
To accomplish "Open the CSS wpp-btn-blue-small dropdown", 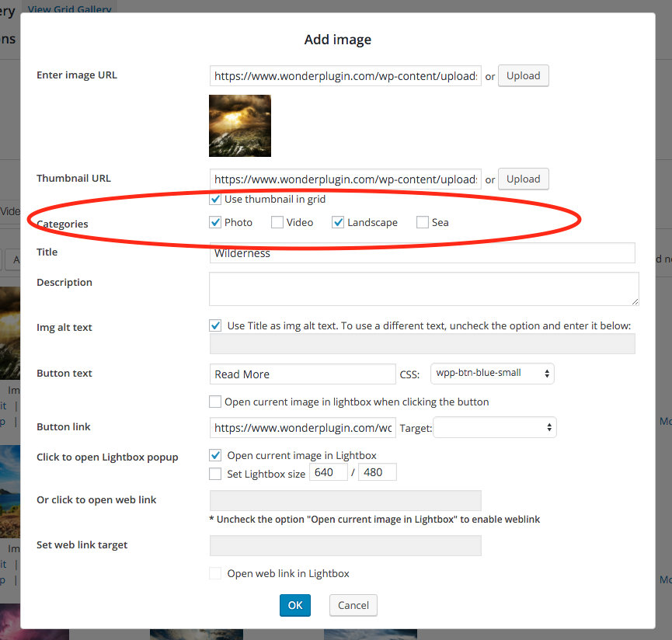I will click(x=492, y=374).
